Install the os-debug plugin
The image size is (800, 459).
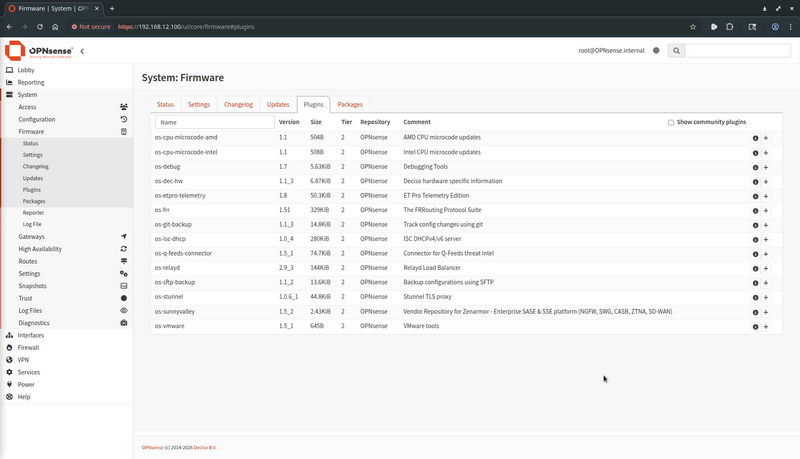pos(766,167)
